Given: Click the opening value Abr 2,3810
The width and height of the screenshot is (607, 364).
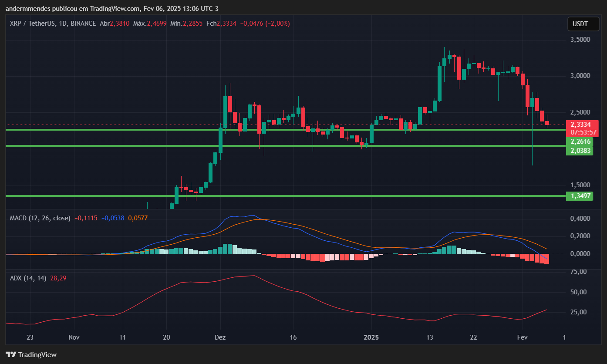Looking at the screenshot, I should click(115, 24).
